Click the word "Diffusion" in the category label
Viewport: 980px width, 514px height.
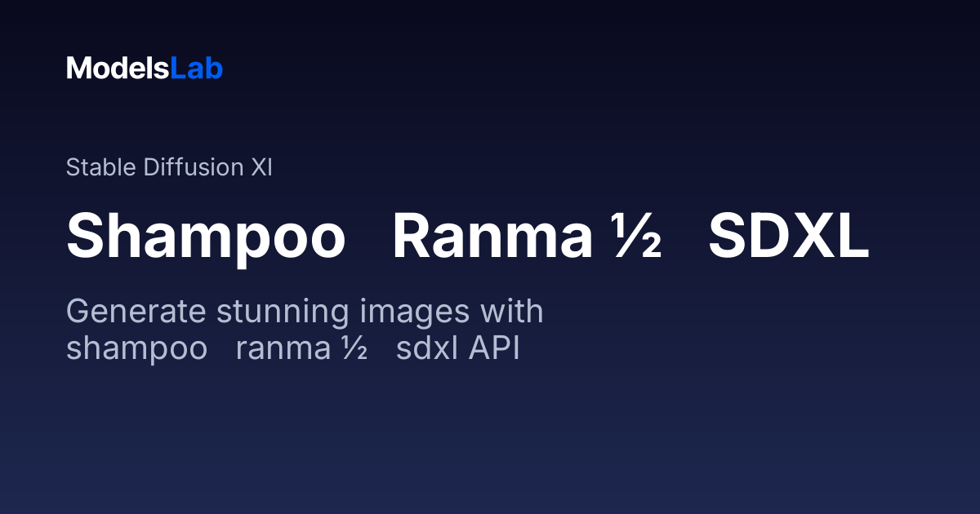point(193,168)
